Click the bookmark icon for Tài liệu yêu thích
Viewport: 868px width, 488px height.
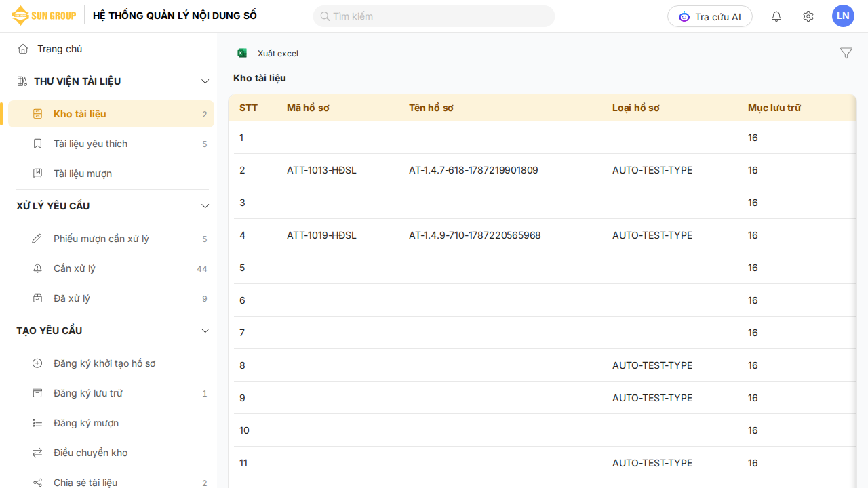pos(38,144)
